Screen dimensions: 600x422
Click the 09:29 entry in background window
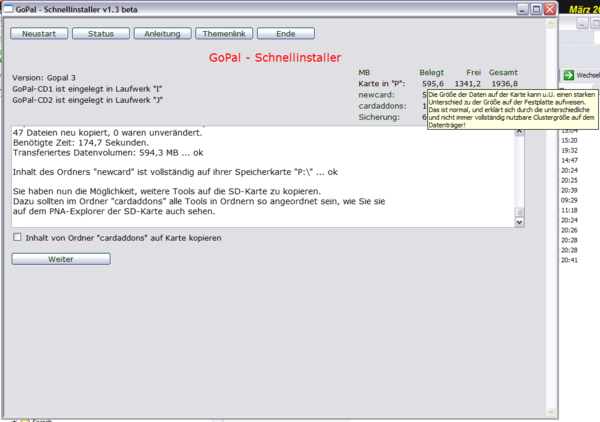(569, 200)
